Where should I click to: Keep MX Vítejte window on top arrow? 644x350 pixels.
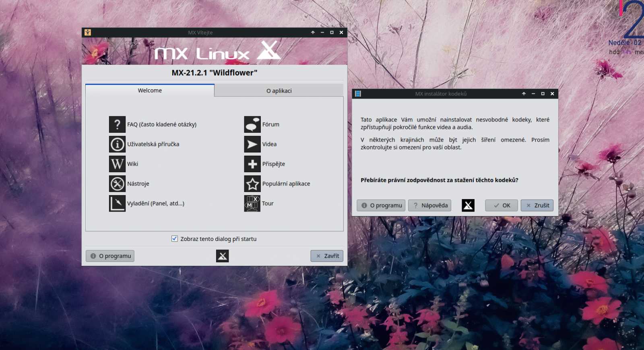[x=313, y=33]
